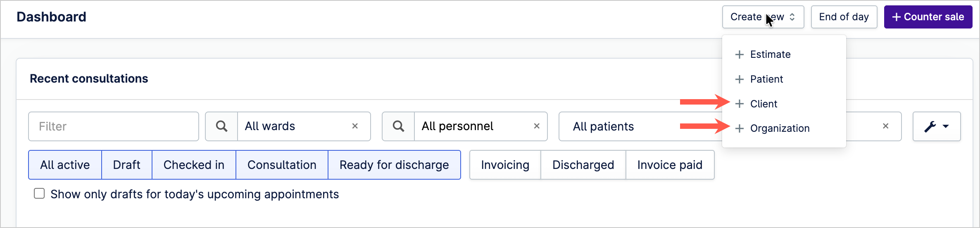This screenshot has height=228, width=980.
Task: Clear the filter right of Organization
Action: (x=885, y=126)
